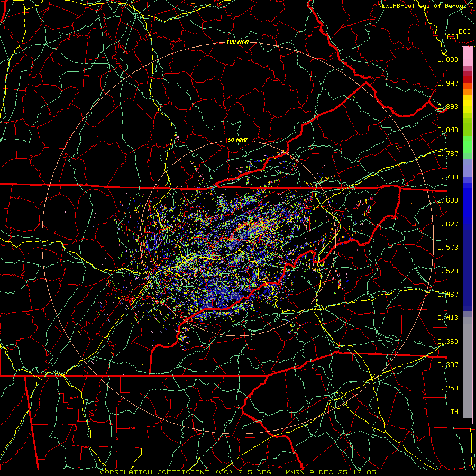Click the 0.520 color scale value
The height and width of the screenshot is (476, 476).
(448, 271)
